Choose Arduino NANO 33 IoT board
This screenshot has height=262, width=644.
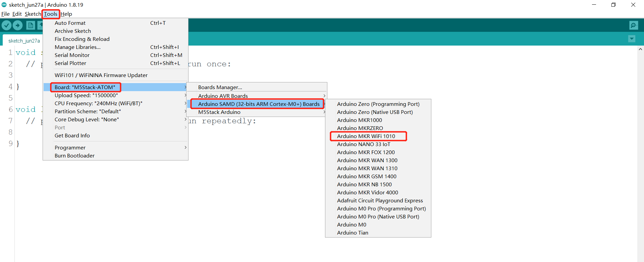pos(364,144)
